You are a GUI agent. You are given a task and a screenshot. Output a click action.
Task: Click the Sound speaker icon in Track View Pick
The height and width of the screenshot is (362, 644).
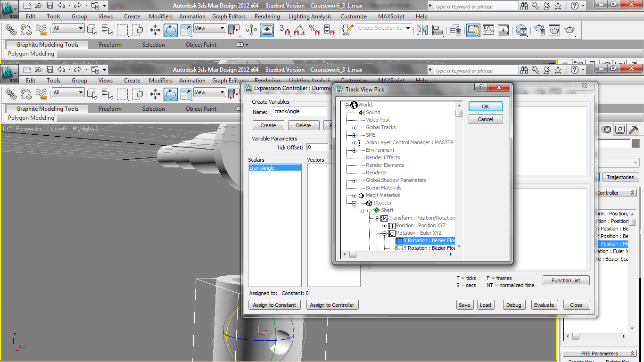coord(362,113)
